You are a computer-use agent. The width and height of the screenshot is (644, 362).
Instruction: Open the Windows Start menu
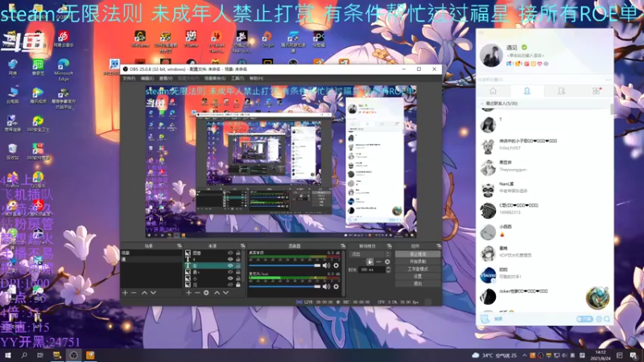click(x=7, y=355)
